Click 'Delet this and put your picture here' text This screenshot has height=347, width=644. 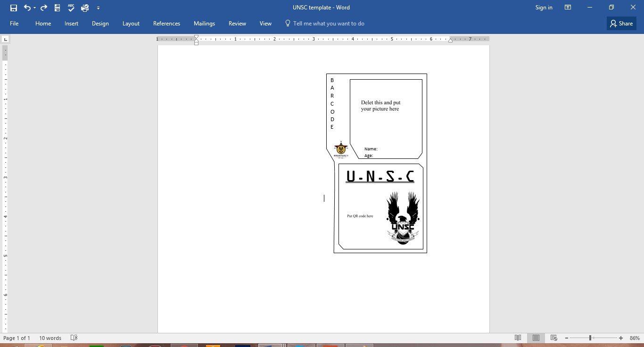(380, 106)
